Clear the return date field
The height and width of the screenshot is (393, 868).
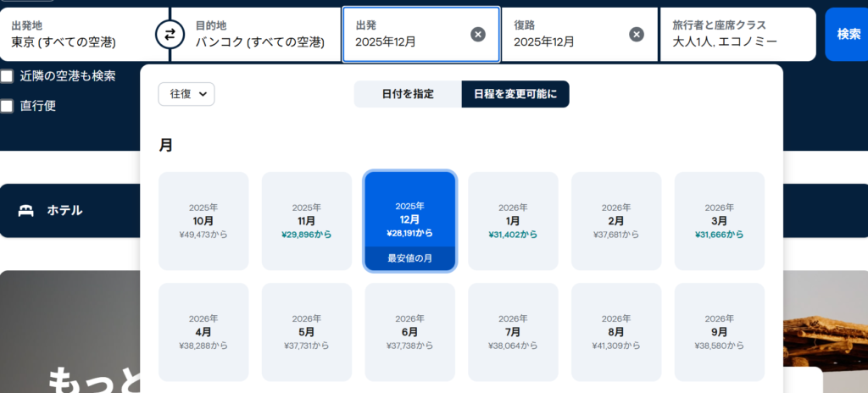click(637, 35)
